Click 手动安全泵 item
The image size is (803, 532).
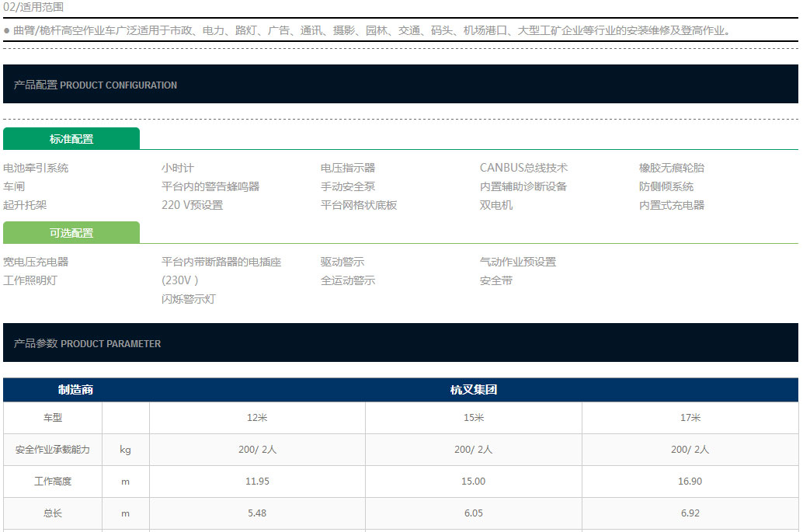tap(348, 186)
